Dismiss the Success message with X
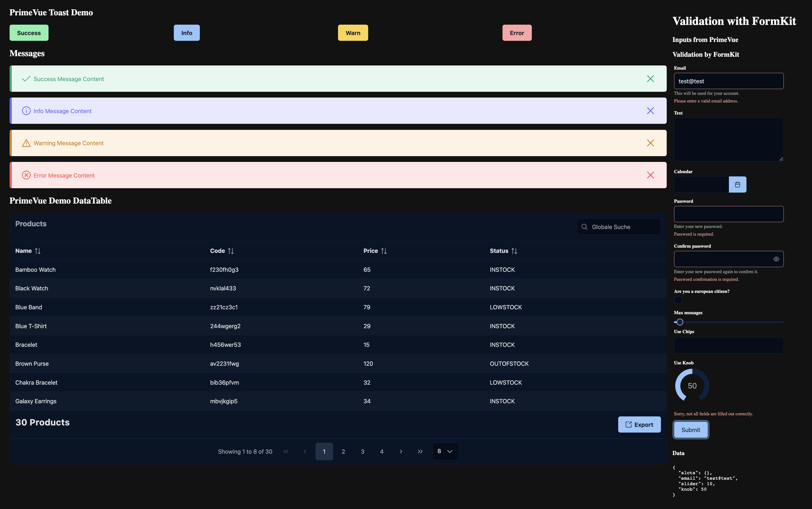The width and height of the screenshot is (812, 509). (x=650, y=79)
